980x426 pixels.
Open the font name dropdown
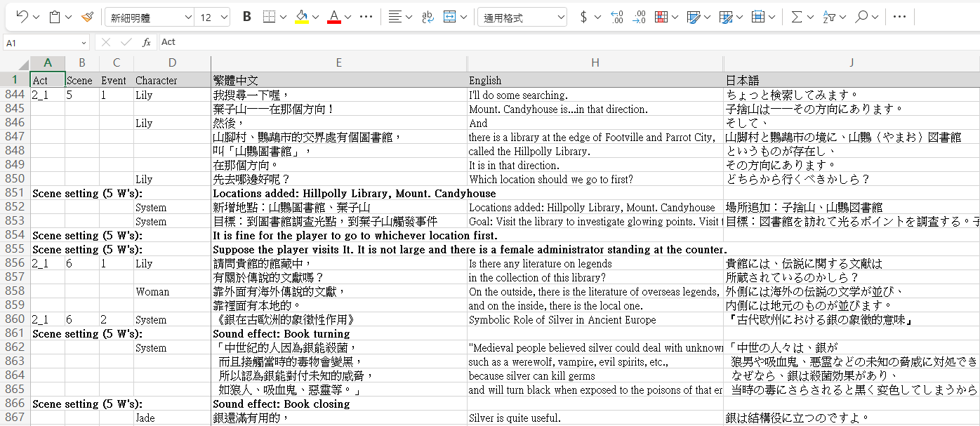[x=187, y=18]
